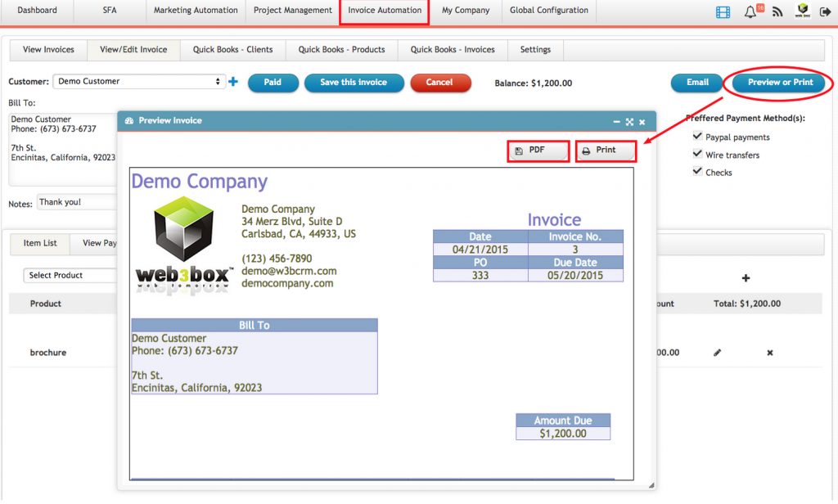
Task: Open the RSS feed icon
Action: click(777, 11)
